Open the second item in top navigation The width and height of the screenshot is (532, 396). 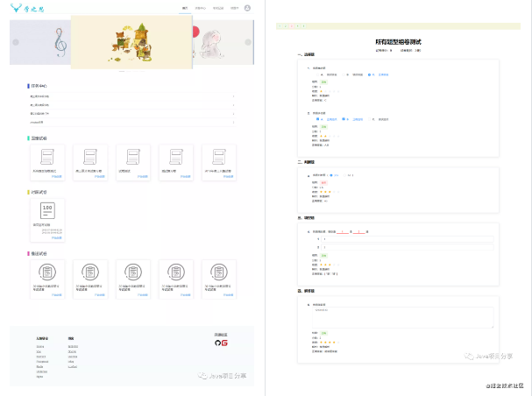pyautogui.click(x=201, y=8)
